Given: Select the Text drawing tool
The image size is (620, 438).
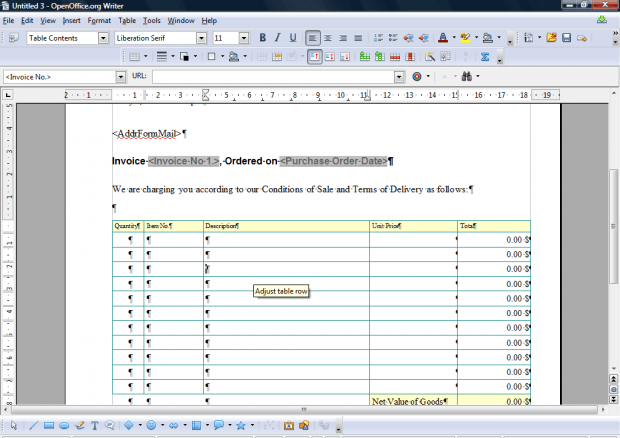Looking at the screenshot, I should pyautogui.click(x=95, y=425).
